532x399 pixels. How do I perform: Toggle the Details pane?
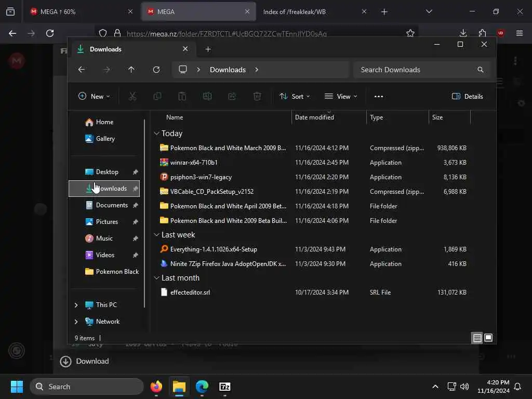[467, 96]
